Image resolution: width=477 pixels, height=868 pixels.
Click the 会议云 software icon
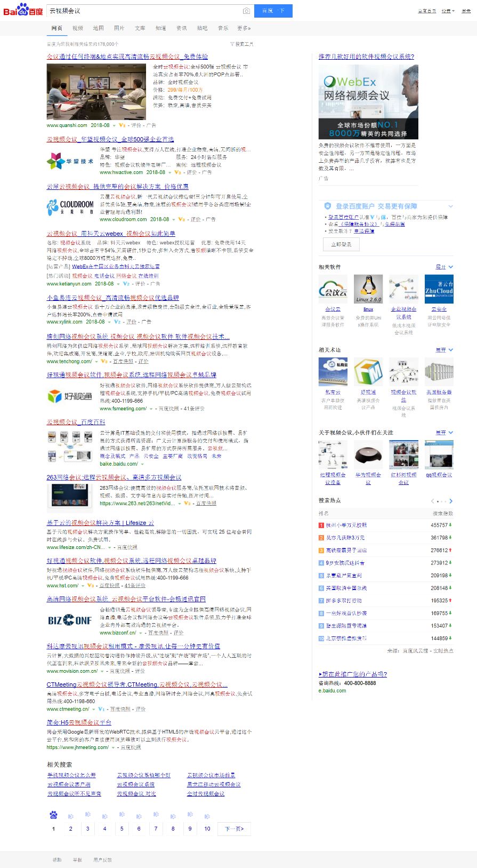click(333, 289)
